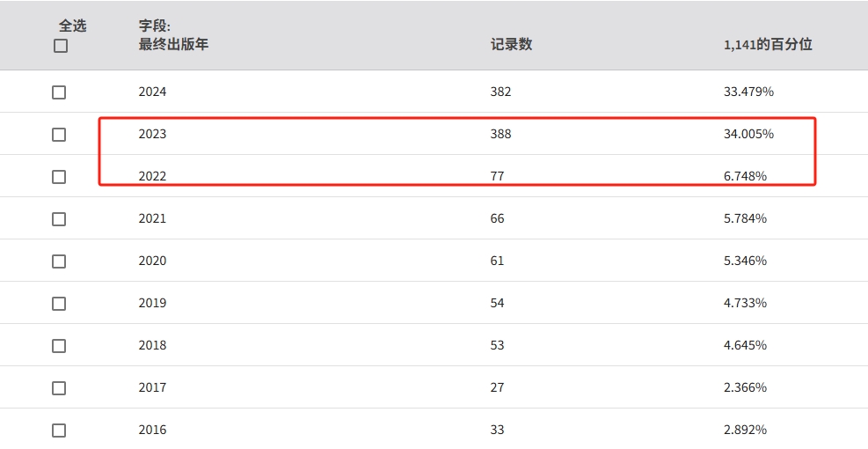This screenshot has height=449, width=868.
Task: Check the box beside year 2021
Action: coord(59,219)
